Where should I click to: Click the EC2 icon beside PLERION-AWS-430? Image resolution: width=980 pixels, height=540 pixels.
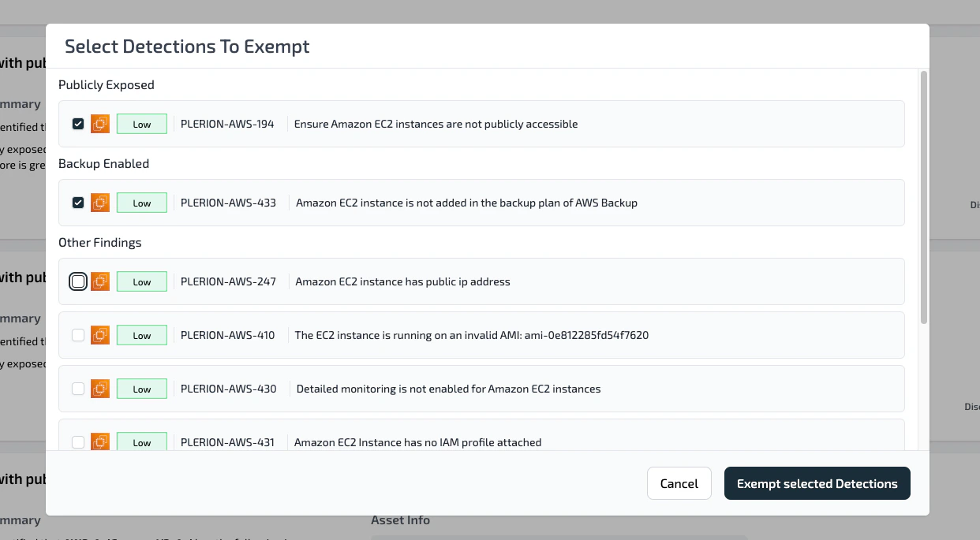100,389
